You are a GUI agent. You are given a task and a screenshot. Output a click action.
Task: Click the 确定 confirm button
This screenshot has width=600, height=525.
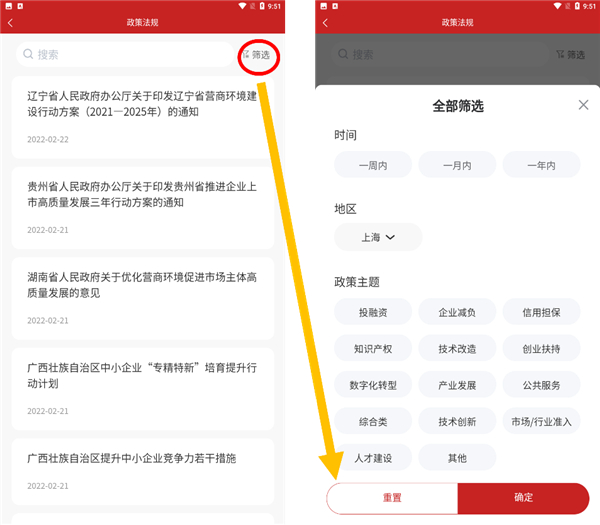pyautogui.click(x=523, y=497)
